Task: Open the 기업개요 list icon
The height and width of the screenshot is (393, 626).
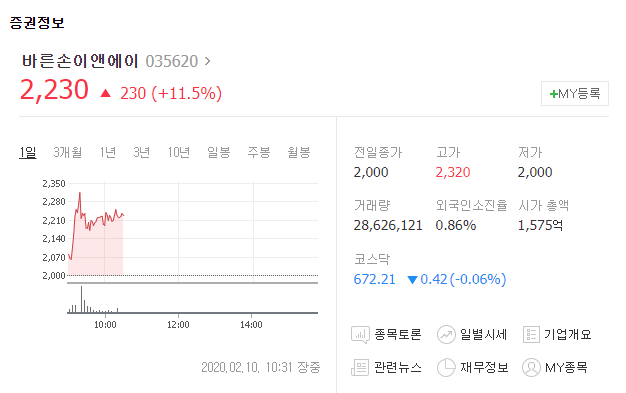Action: click(x=531, y=335)
